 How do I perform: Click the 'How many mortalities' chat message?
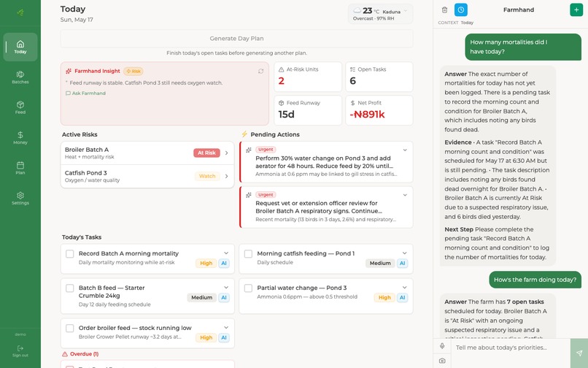[523, 47]
